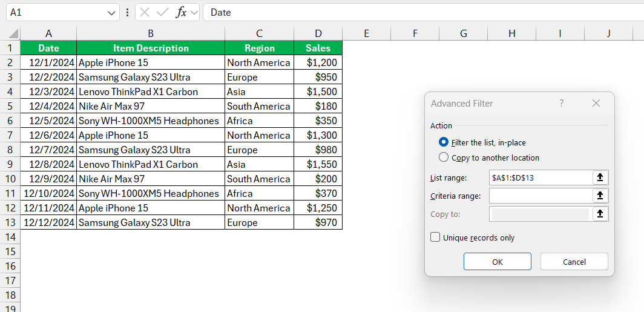
Task: Click the Item Description header cell
Action: (x=151, y=48)
